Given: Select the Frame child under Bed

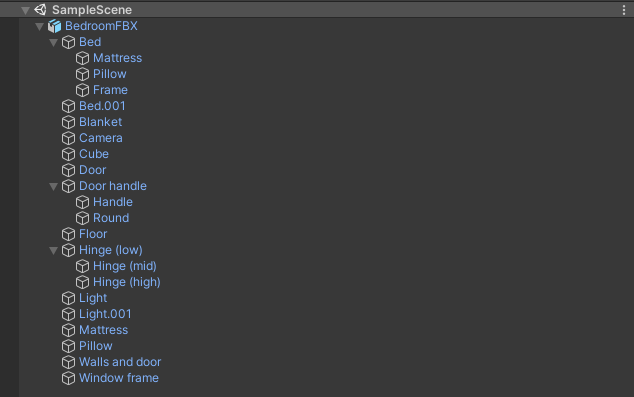Looking at the screenshot, I should click(110, 90).
